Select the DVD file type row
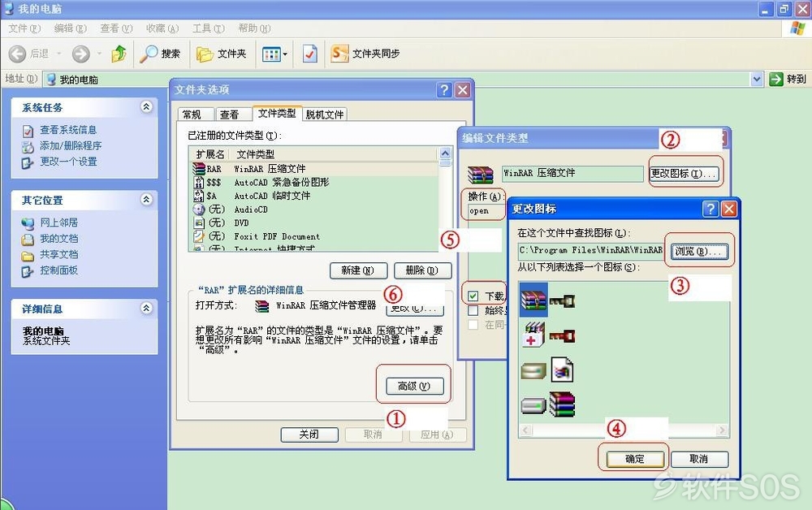Viewport: 812px width, 510px height. (x=313, y=223)
